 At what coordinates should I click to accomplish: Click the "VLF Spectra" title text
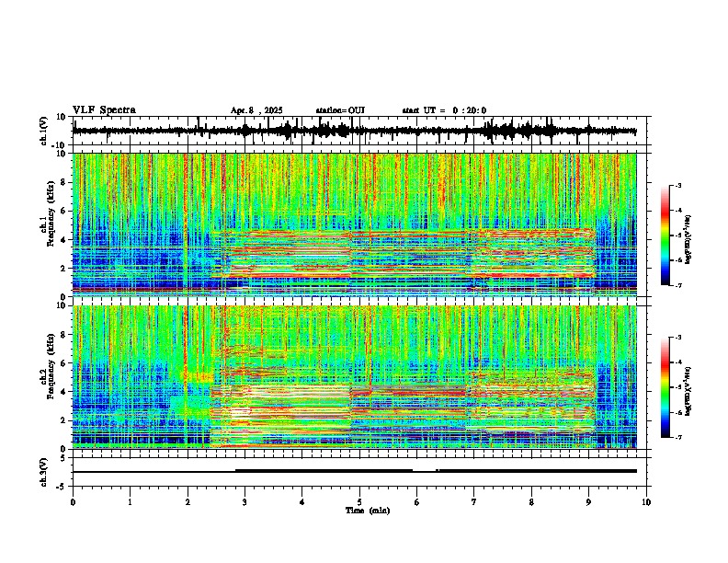pos(104,110)
